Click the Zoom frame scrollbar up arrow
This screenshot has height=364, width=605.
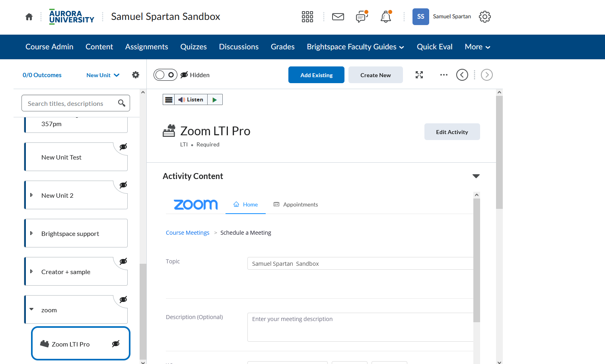(x=477, y=195)
